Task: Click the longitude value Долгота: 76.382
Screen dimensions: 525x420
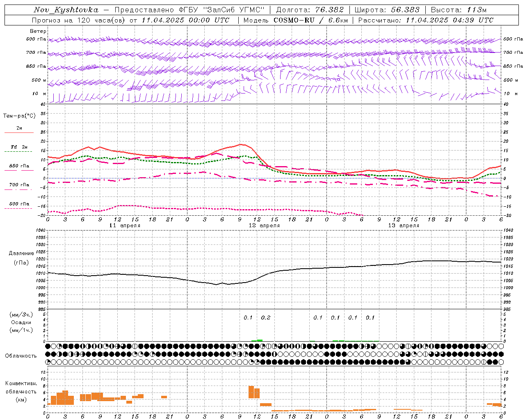Action: pyautogui.click(x=310, y=10)
